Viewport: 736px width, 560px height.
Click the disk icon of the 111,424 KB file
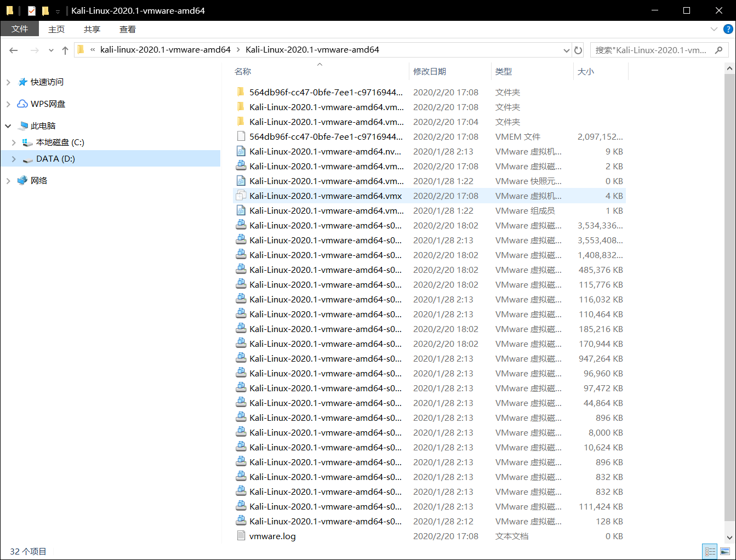[241, 506]
